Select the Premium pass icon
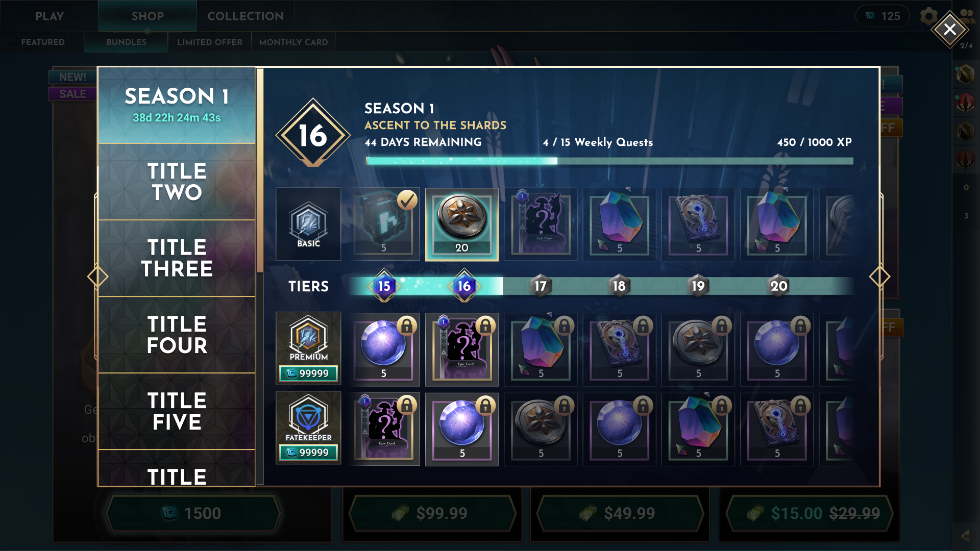 point(308,337)
